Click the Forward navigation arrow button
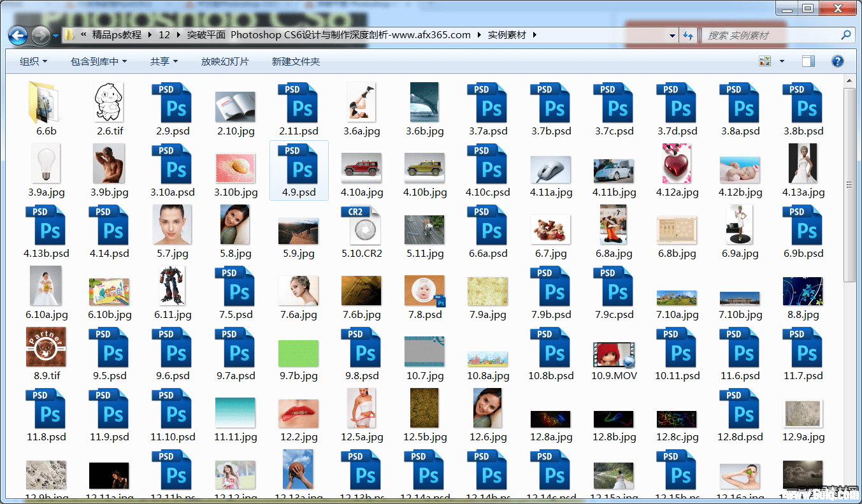 click(x=40, y=35)
